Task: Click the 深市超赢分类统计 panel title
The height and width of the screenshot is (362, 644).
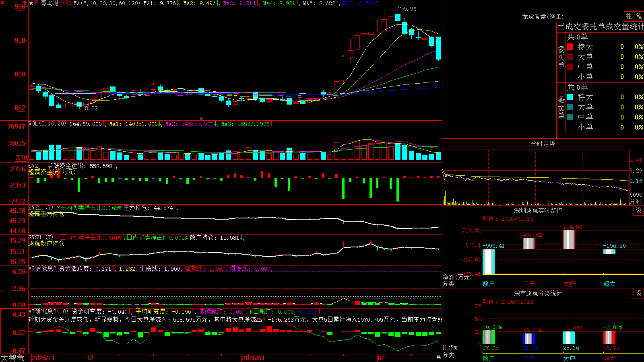Action: (538, 293)
